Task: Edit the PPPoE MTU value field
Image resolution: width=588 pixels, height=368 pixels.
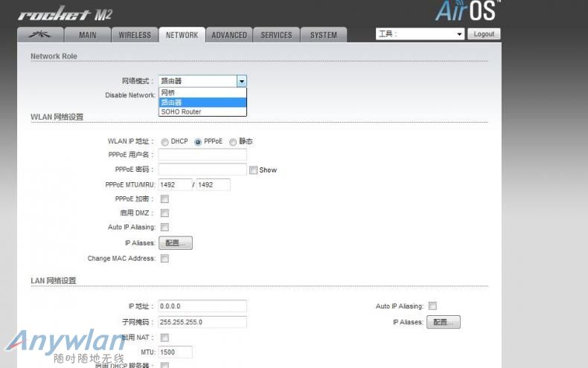Action: [x=175, y=185]
